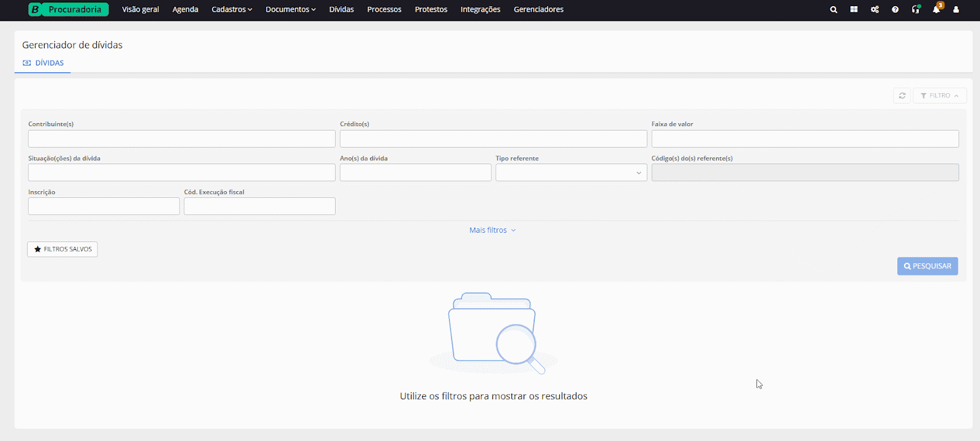The image size is (980, 441).
Task: Focus the Faixa de valor field
Action: (805, 139)
